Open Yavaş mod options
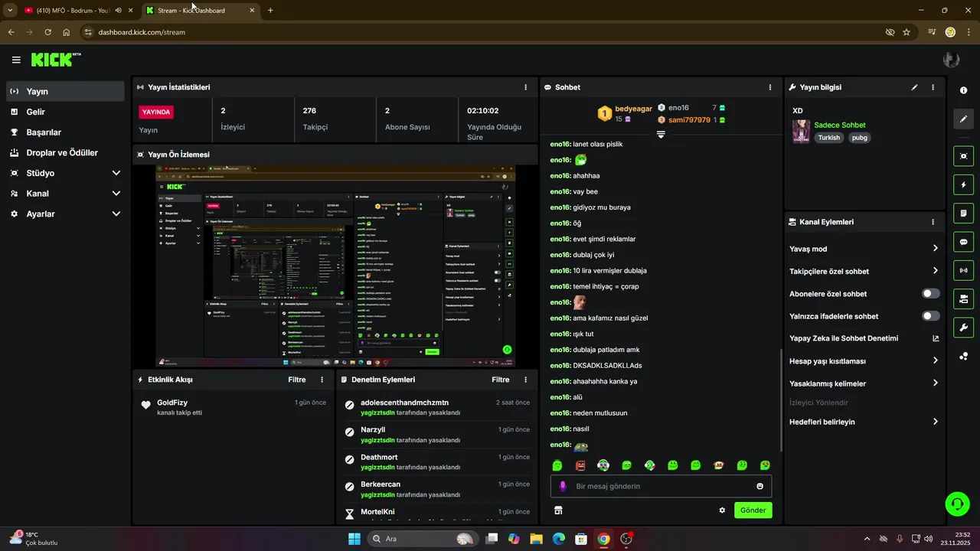 pyautogui.click(x=864, y=249)
